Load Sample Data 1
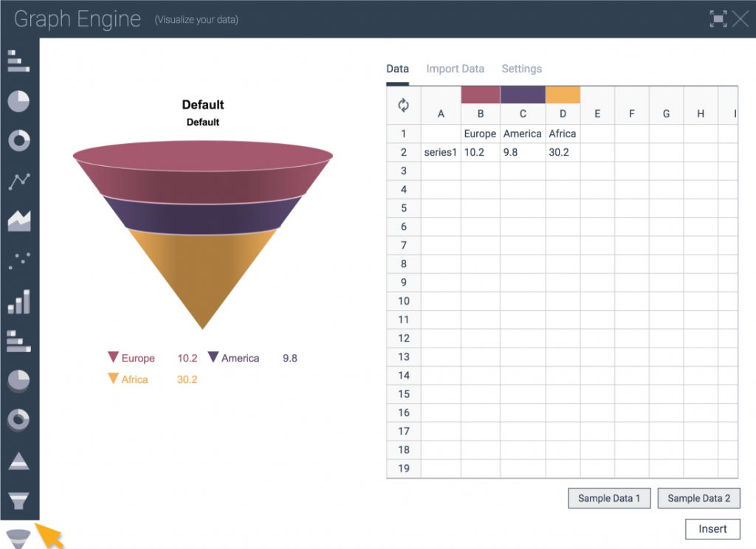Image resolution: width=756 pixels, height=549 pixels. 608,498
